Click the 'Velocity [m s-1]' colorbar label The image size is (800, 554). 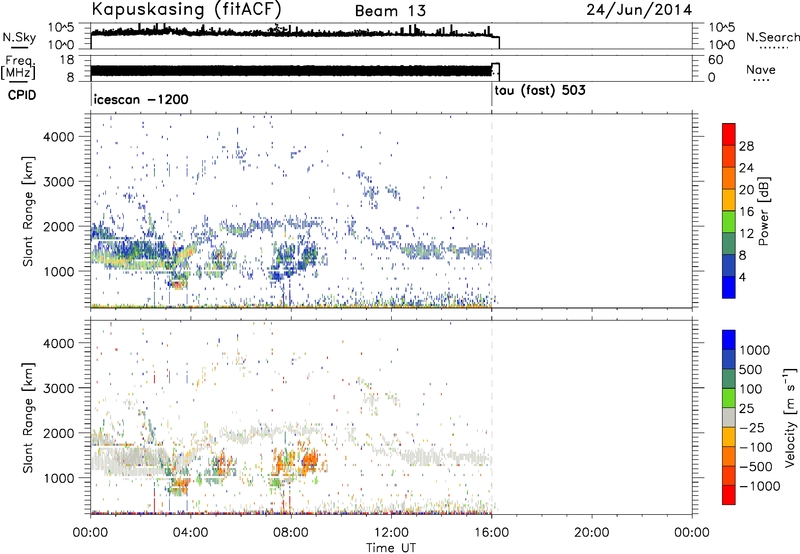tap(790, 417)
